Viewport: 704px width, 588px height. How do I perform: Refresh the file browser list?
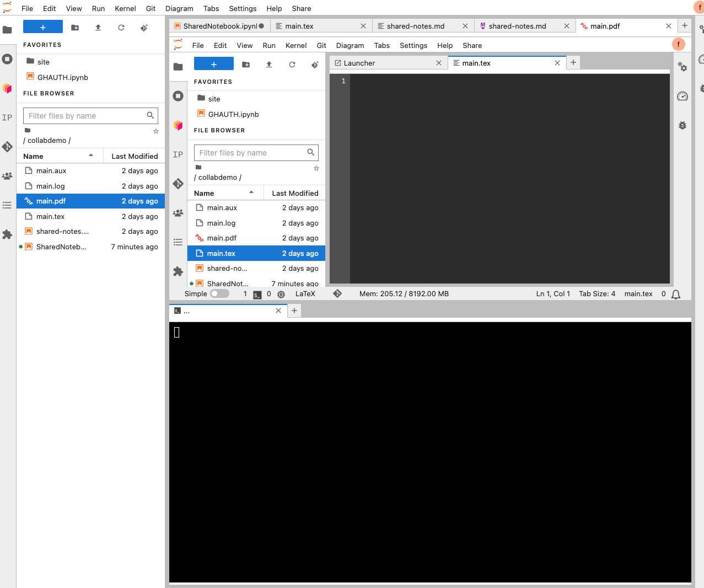[x=121, y=27]
